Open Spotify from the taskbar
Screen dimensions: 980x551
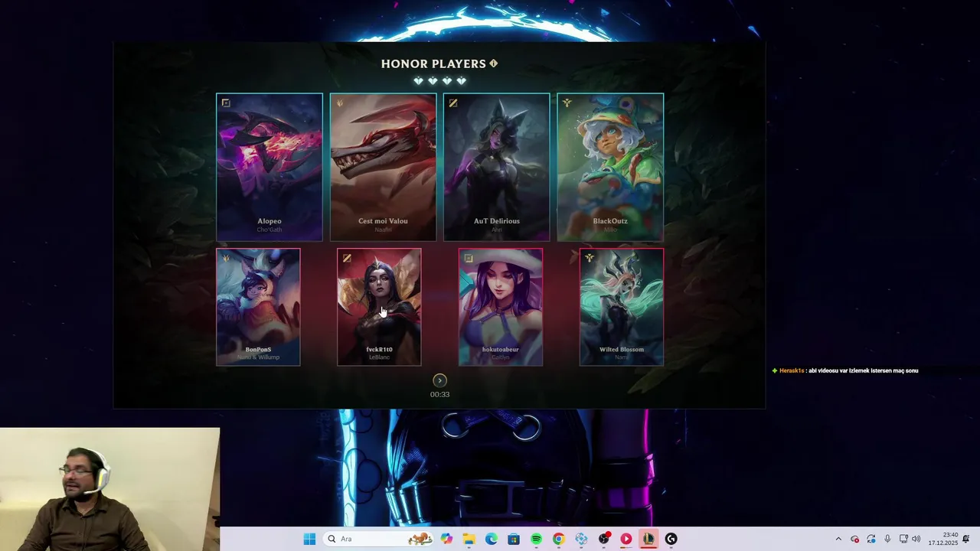click(536, 539)
